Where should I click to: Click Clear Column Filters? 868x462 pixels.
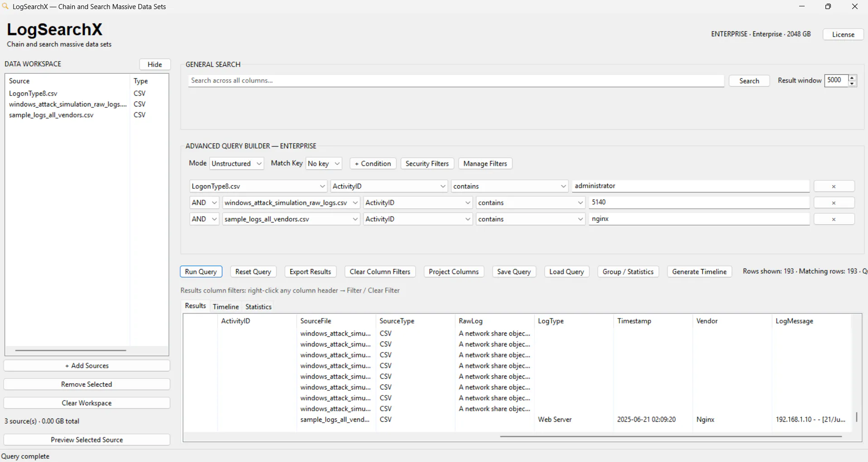380,272
